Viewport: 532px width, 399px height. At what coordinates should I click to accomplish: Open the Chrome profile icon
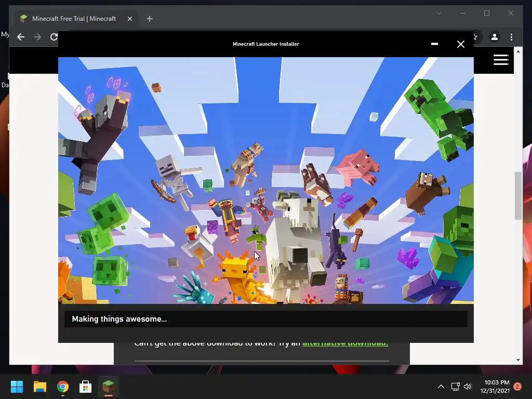click(495, 37)
